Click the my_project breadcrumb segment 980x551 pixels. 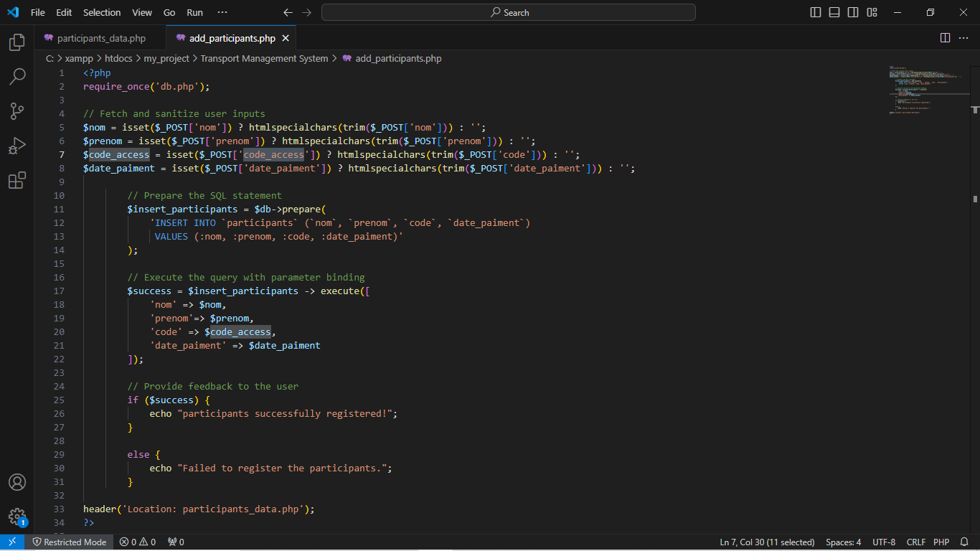pos(166,59)
